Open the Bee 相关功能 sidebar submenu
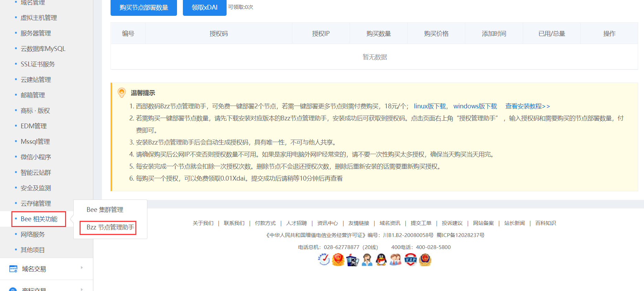Screen dimensions: 644x291 39,219
